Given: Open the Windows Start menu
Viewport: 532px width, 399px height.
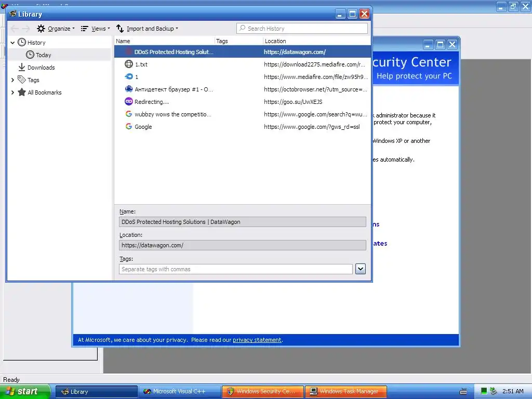Looking at the screenshot, I should [x=25, y=392].
